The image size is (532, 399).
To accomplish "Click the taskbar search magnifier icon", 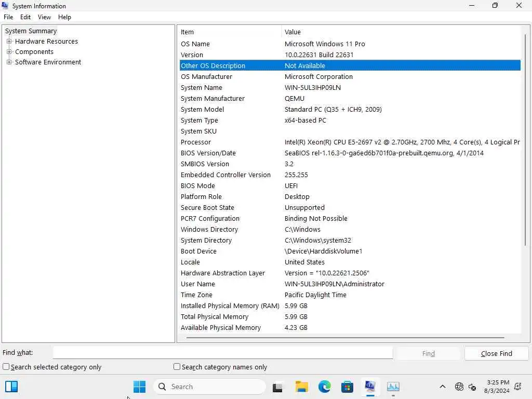I will pos(162,387).
